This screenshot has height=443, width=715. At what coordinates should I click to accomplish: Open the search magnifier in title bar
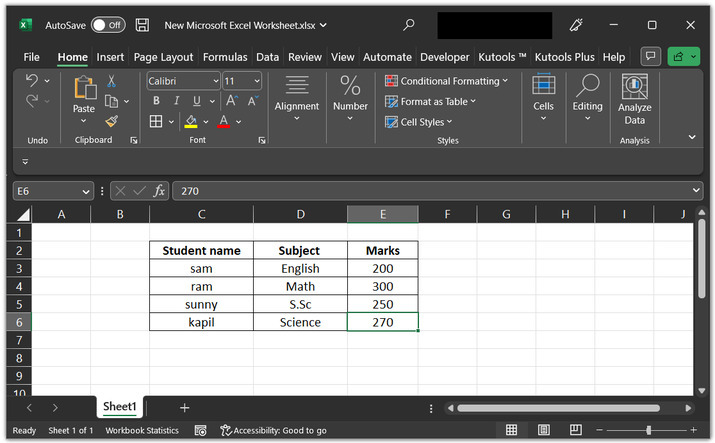[409, 24]
